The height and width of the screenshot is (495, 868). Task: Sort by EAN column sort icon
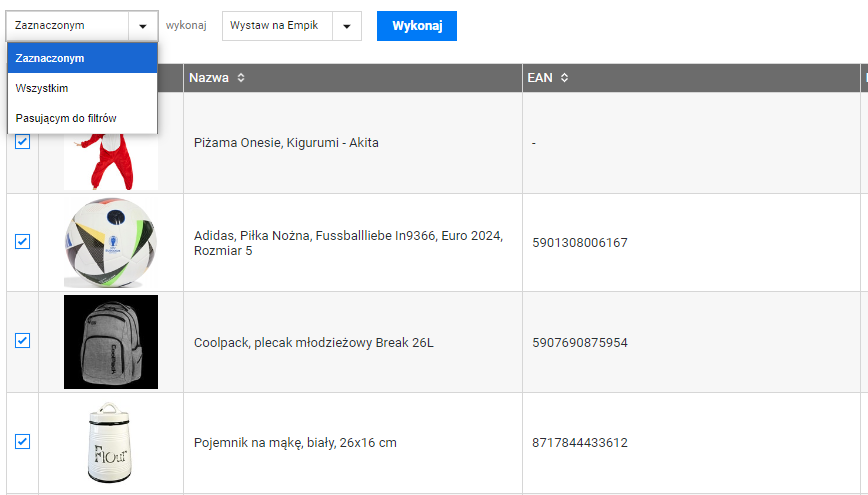pos(565,78)
